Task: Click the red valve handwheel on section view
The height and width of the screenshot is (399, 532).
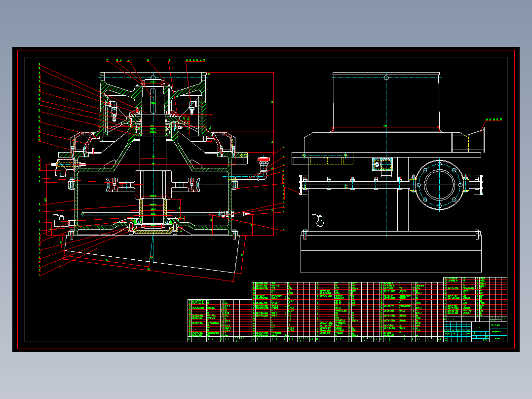Action: 264,160
